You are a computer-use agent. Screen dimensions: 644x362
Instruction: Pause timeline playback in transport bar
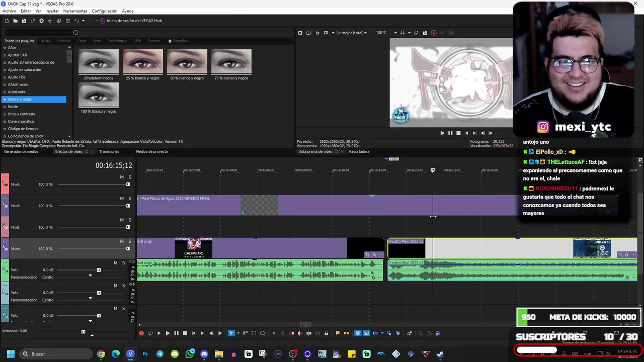(176, 333)
